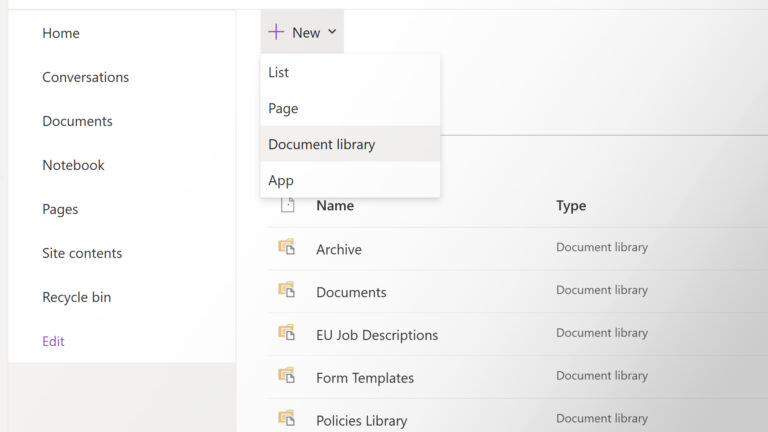Go to Home in the sidebar
The width and height of the screenshot is (768, 432).
point(61,33)
